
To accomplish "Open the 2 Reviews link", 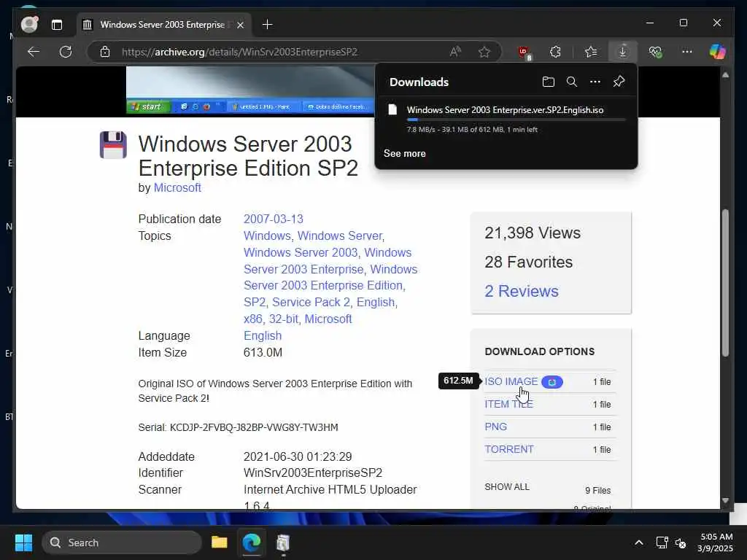I will pos(521,291).
